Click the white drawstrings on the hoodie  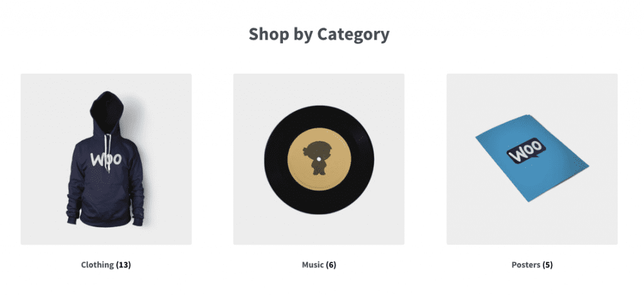tap(108, 152)
